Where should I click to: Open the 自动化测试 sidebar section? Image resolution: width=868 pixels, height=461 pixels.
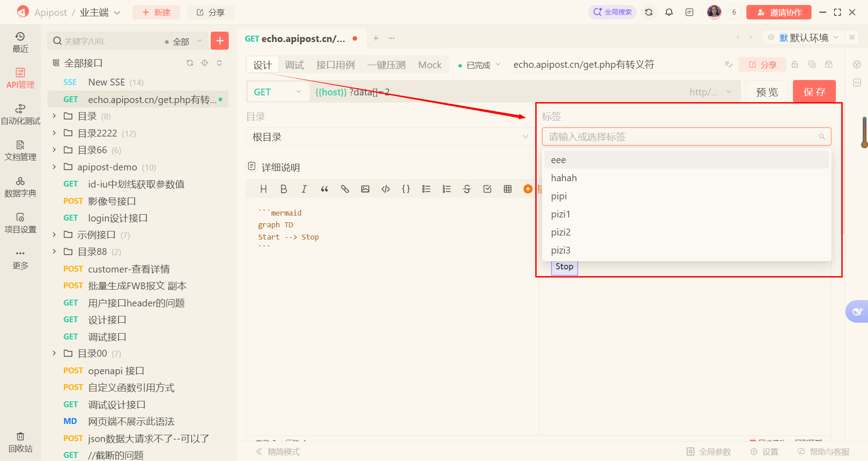click(20, 115)
